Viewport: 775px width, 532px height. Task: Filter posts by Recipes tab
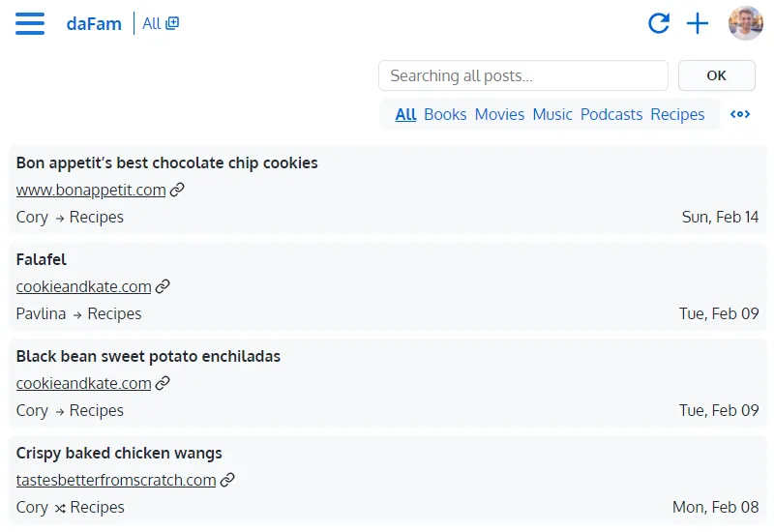(677, 114)
